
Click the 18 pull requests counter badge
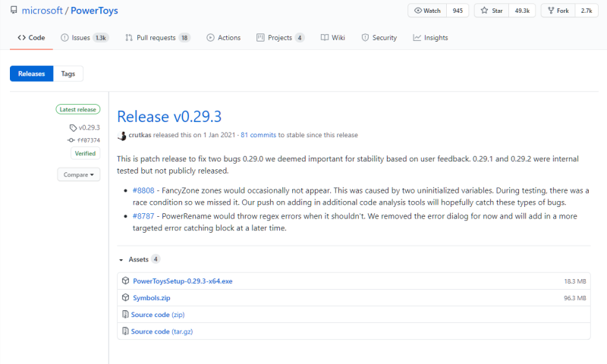point(184,37)
